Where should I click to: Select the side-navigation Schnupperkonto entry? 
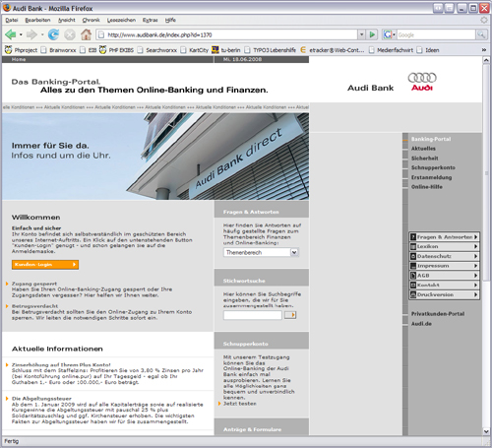(433, 167)
